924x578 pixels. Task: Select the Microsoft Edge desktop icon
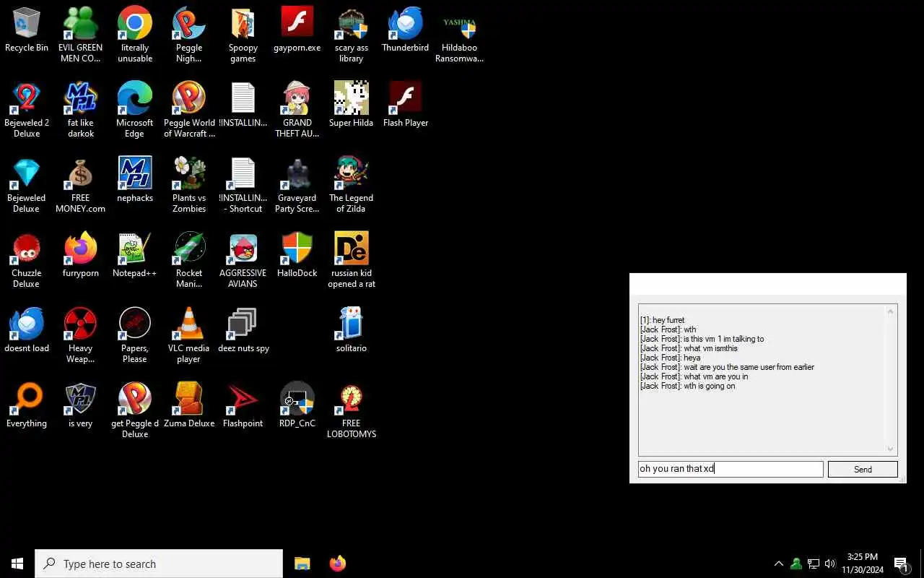tap(135, 98)
